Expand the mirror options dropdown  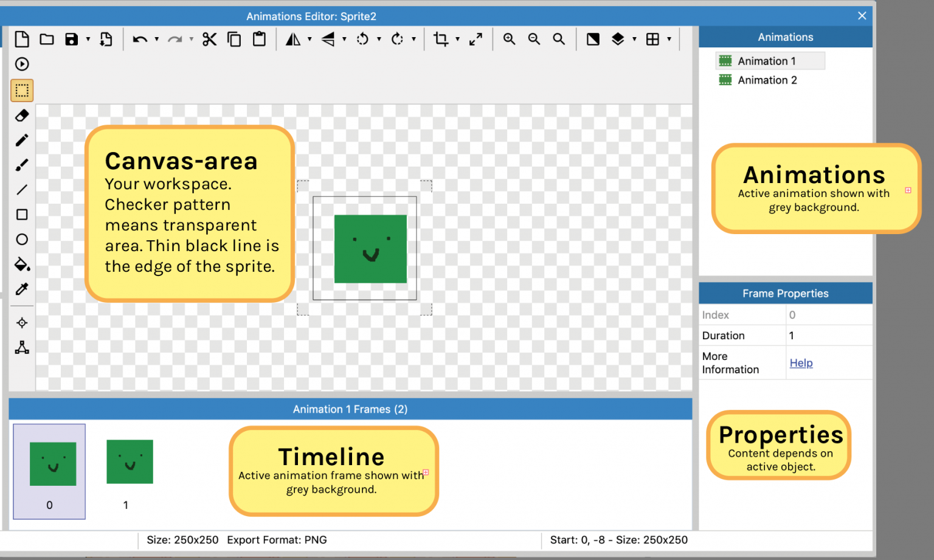tap(310, 40)
